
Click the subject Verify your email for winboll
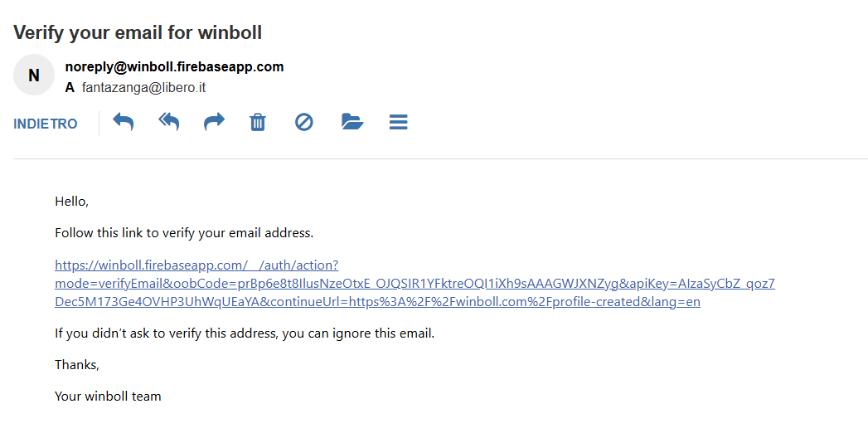[x=138, y=33]
